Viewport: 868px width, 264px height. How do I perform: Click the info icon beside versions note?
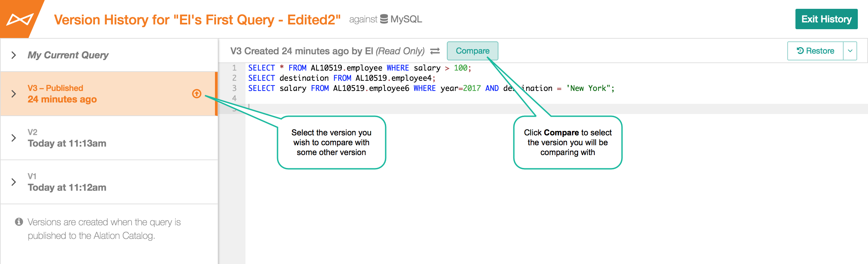(x=19, y=222)
